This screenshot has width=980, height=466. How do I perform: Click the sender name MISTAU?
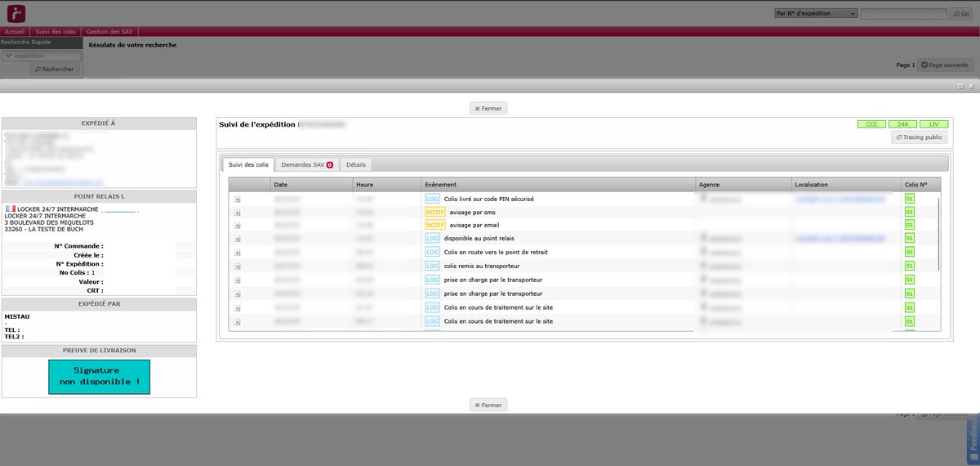[16, 316]
